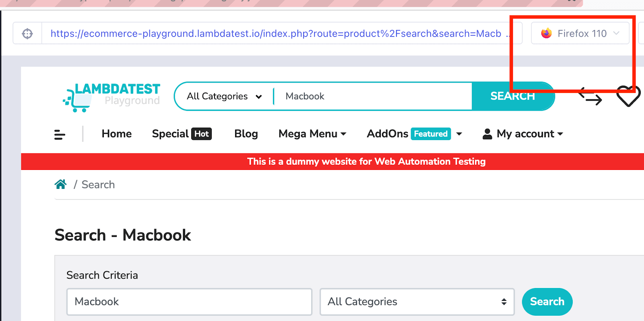
Task: Click the Search breadcrumb text
Action: coord(98,184)
